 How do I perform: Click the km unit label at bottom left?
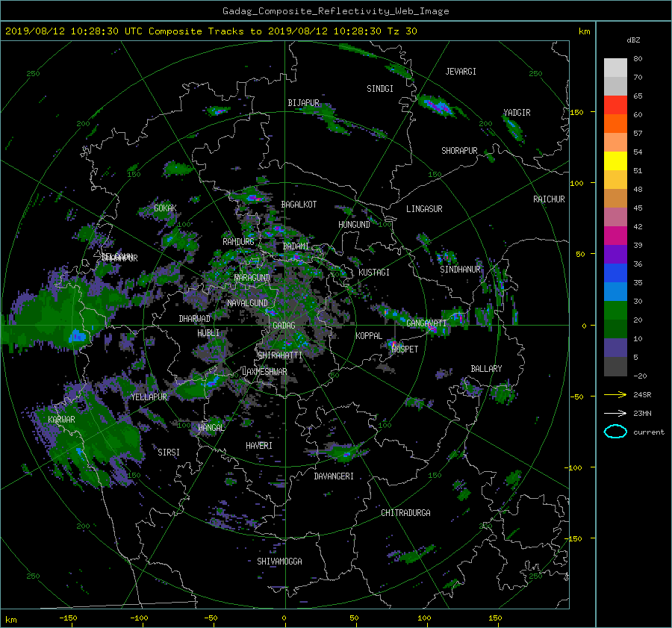point(10,620)
